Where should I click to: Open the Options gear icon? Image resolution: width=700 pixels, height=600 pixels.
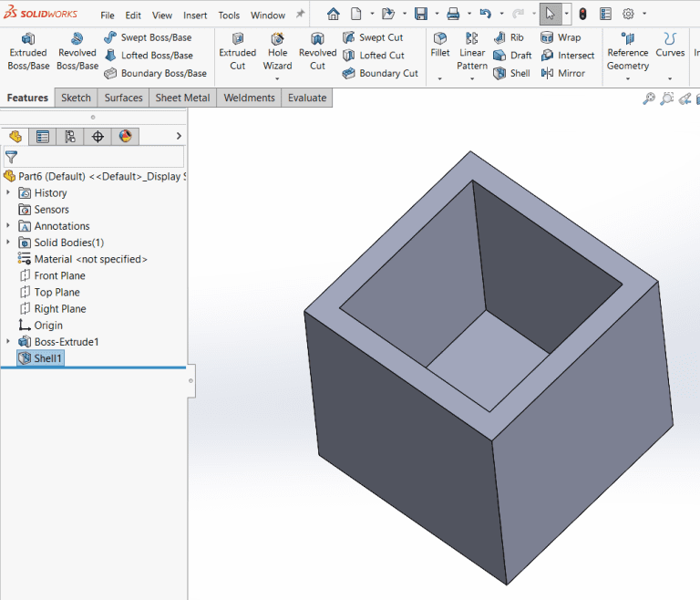(x=628, y=15)
